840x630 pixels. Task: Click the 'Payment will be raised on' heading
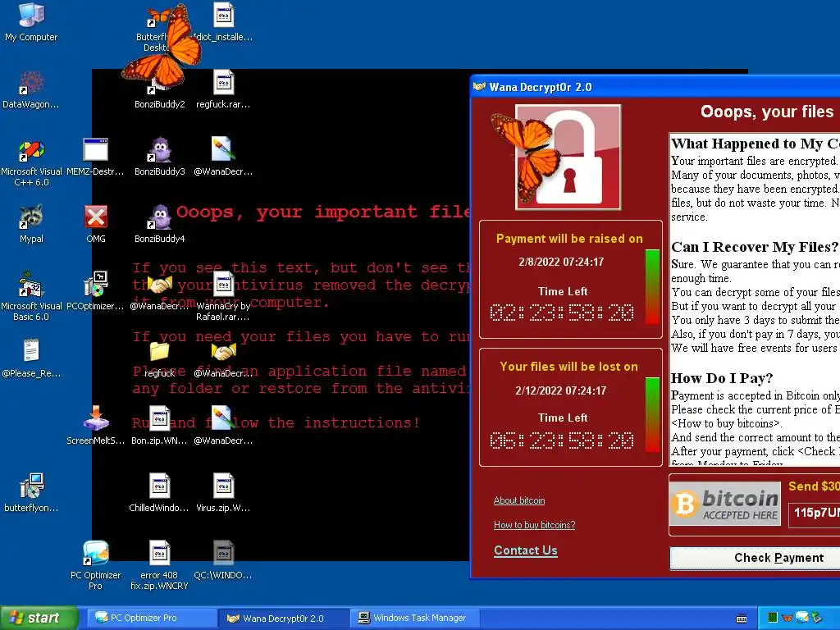(569, 239)
